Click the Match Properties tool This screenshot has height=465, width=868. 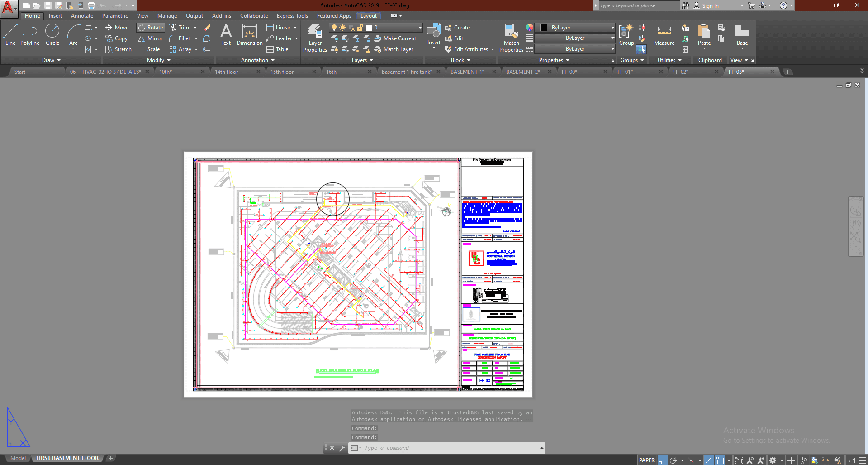[511, 38]
